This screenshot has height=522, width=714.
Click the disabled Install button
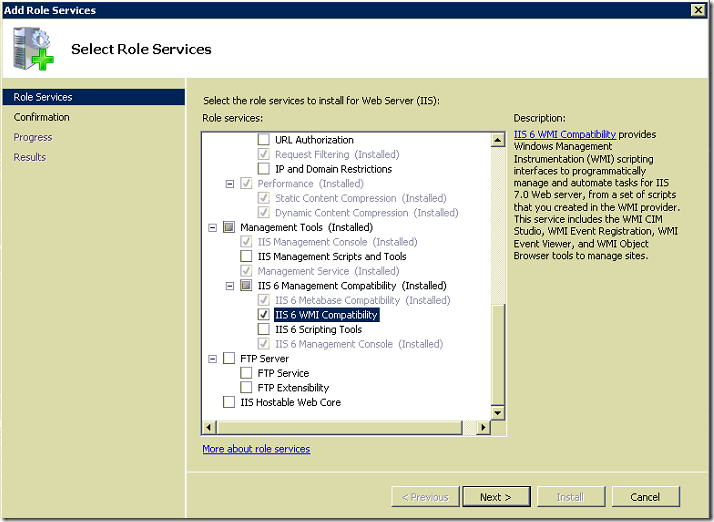pos(571,496)
